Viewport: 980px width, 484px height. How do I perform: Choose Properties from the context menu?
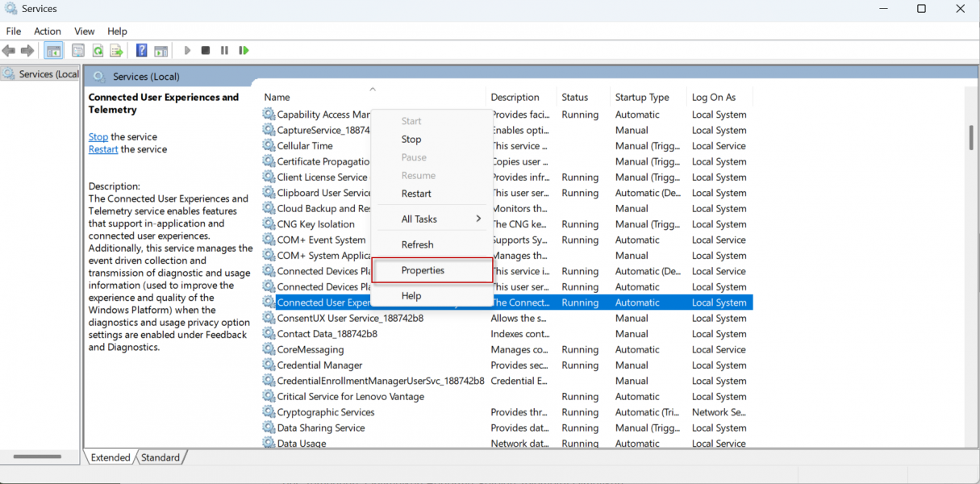click(423, 271)
